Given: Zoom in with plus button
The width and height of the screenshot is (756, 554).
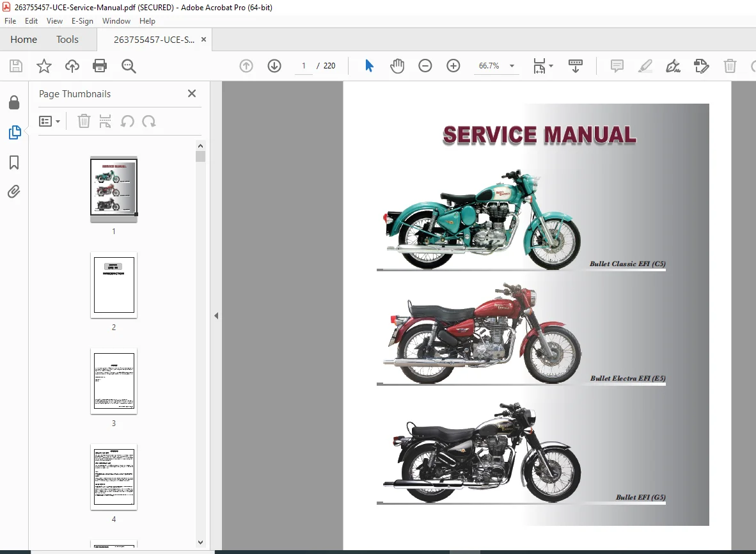Looking at the screenshot, I should 453,66.
